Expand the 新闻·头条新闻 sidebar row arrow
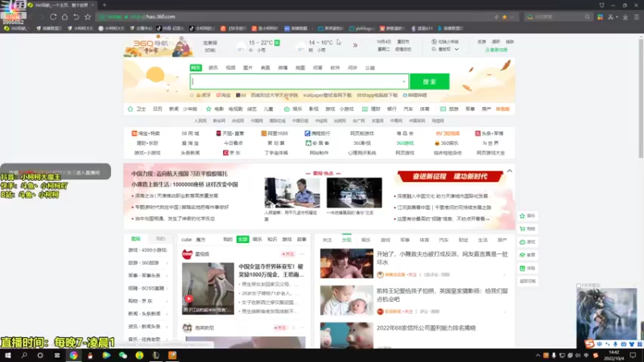The height and width of the screenshot is (362, 644). 167,314
